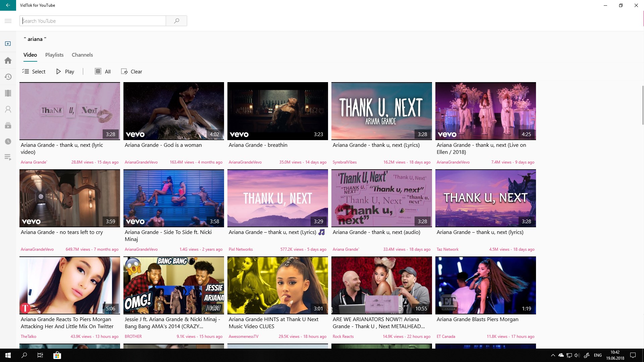Open the volume control in system tray
The height and width of the screenshot is (362, 644).
click(x=577, y=355)
